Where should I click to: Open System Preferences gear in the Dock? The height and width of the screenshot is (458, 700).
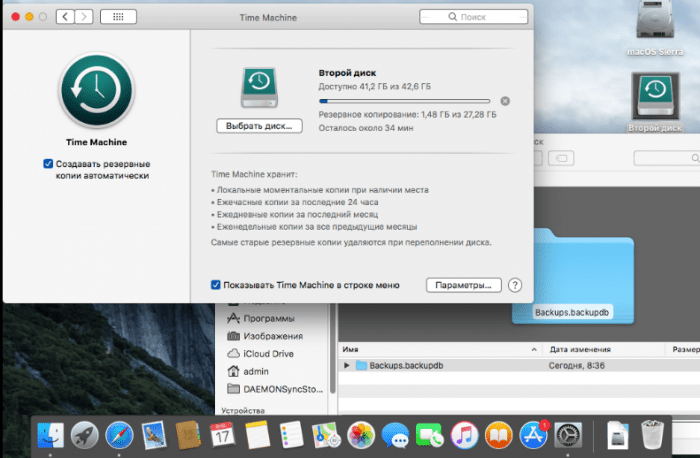(568, 435)
